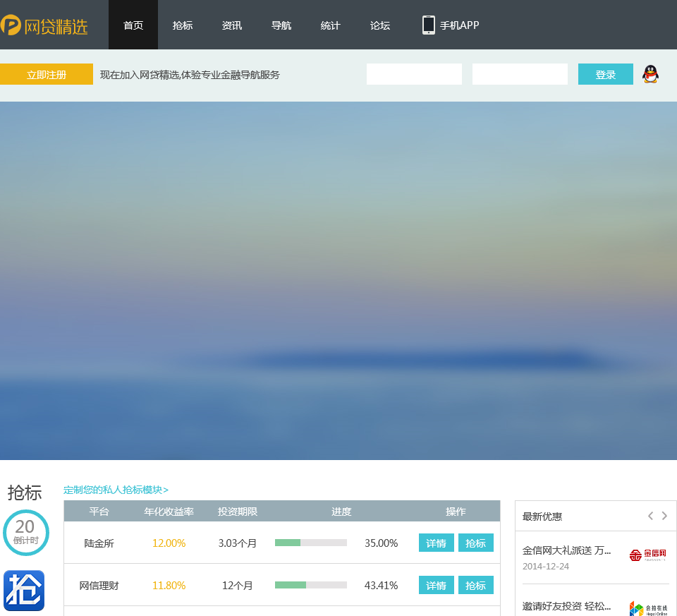Click the 12个月 term value
This screenshot has height=616, width=677.
point(238,586)
